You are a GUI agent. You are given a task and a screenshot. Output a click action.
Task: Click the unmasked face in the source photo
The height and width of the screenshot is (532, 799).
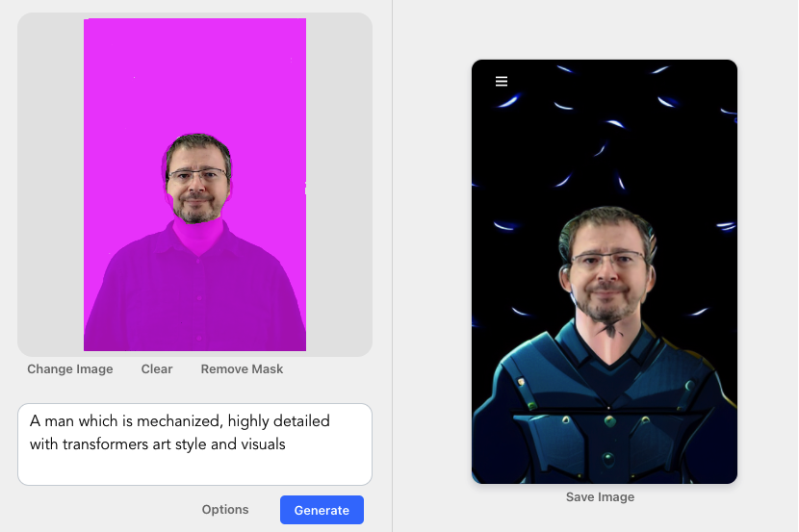point(198,195)
